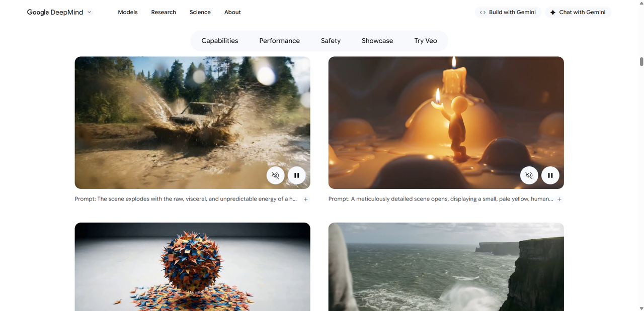
Task: Select the Safety tab
Action: [x=331, y=41]
